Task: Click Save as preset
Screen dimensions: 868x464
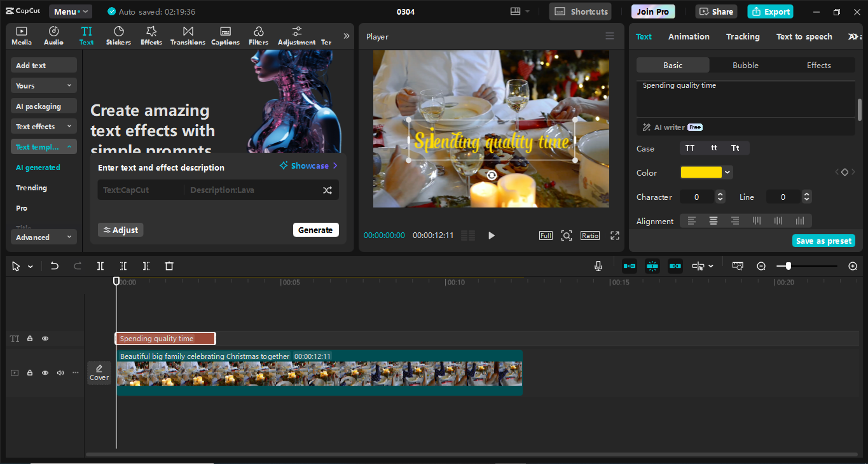Action: (x=823, y=241)
